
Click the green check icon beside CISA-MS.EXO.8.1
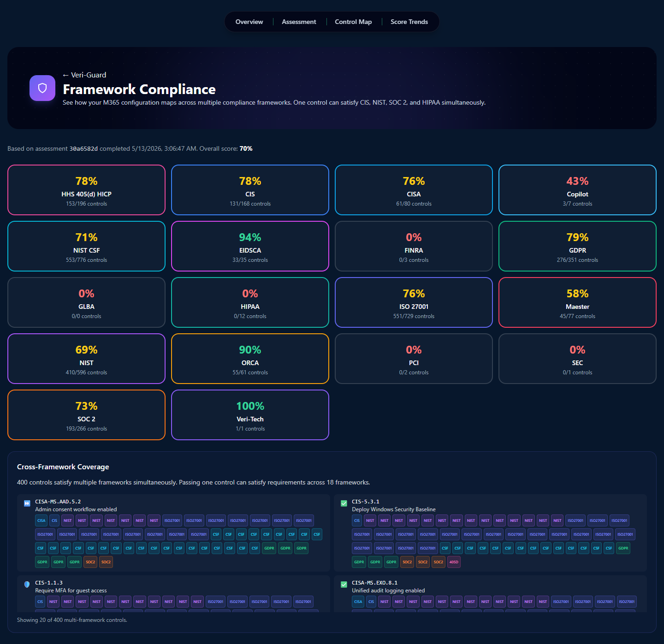click(x=344, y=585)
